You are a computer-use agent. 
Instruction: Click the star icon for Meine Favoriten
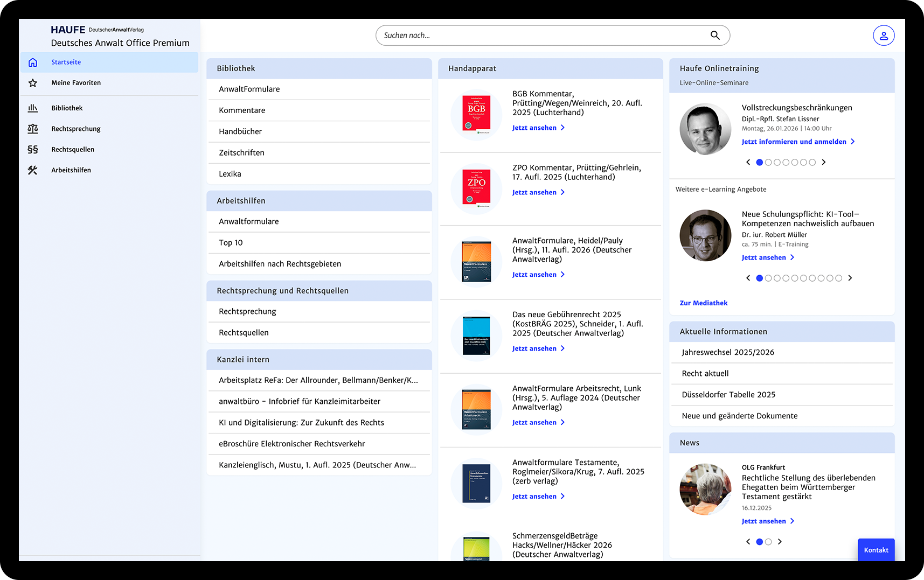[33, 83]
